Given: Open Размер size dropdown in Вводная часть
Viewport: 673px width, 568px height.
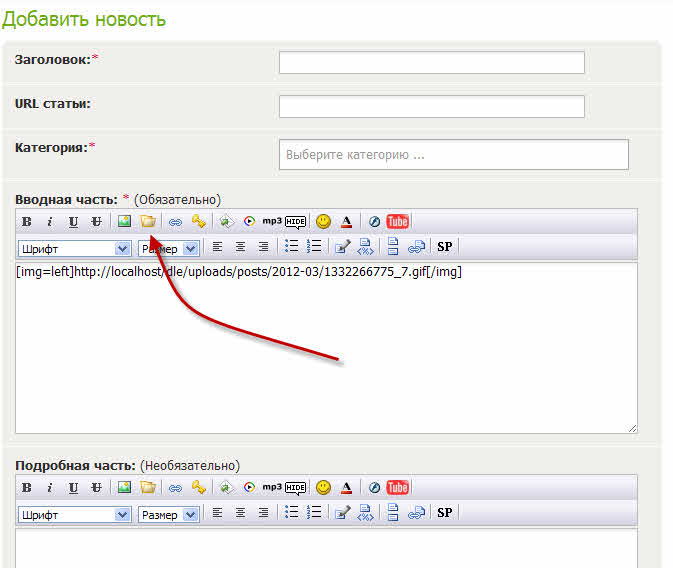Looking at the screenshot, I should coord(169,249).
